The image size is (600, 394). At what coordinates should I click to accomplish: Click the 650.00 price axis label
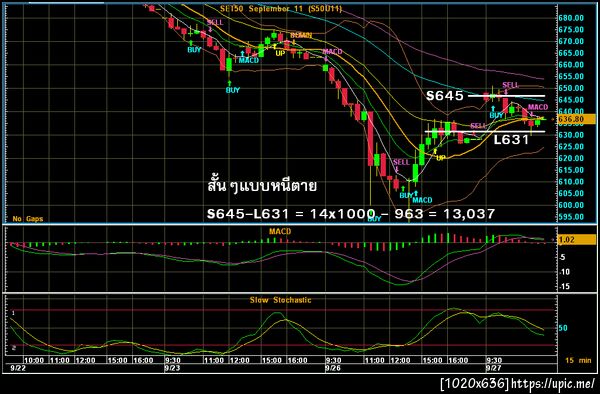coord(571,88)
